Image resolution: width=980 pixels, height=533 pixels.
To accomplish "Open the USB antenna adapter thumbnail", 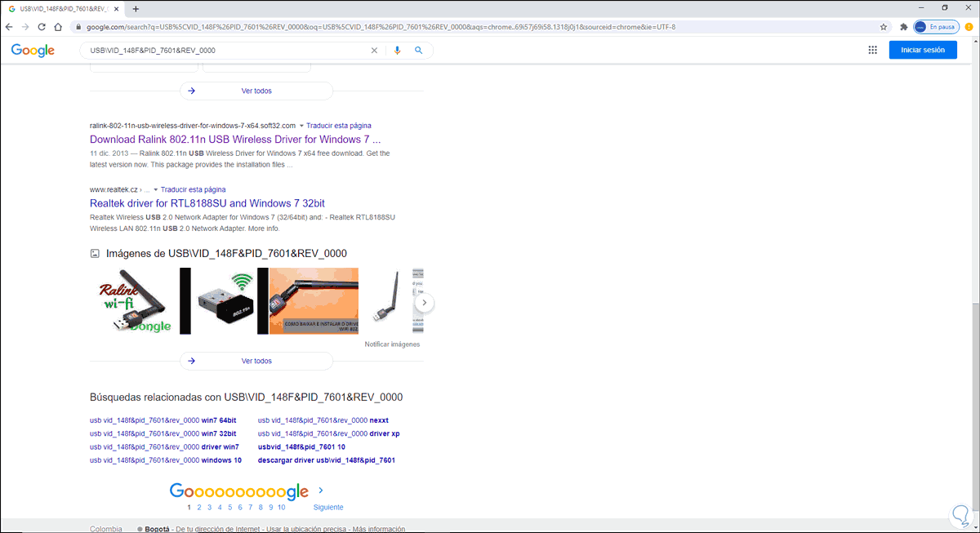I will click(x=385, y=301).
